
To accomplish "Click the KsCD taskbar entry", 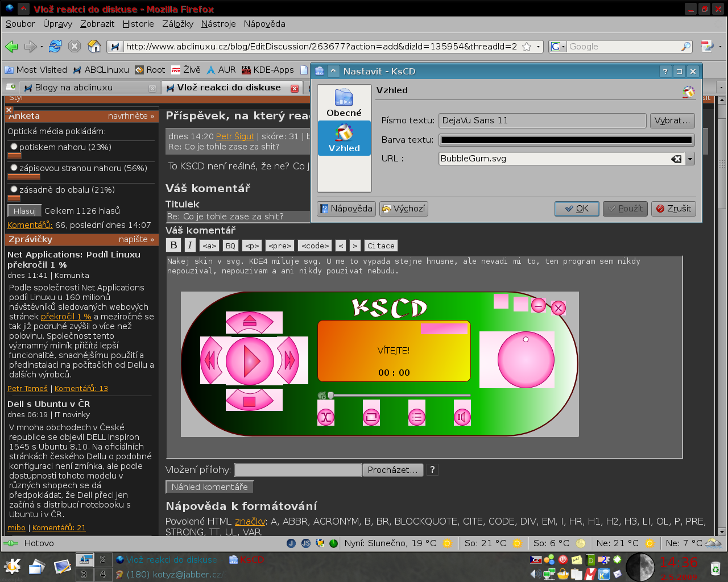I will click(247, 560).
